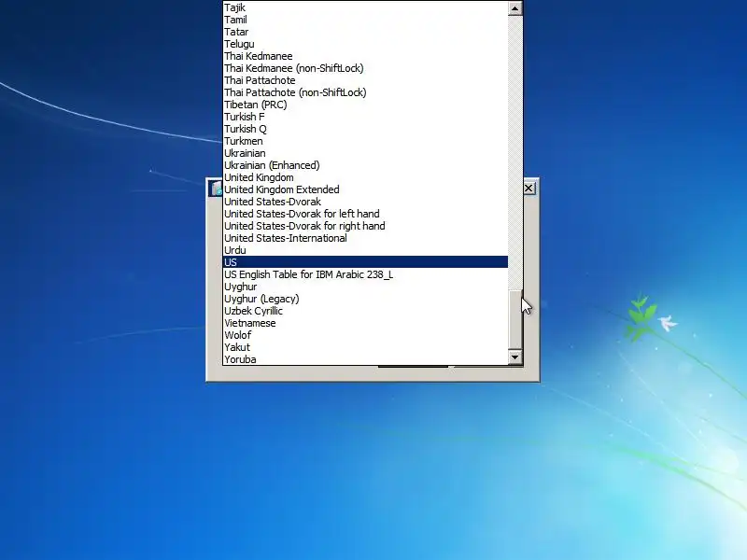Select Thai Kedmanee layout
The width and height of the screenshot is (747, 560).
tap(365, 56)
